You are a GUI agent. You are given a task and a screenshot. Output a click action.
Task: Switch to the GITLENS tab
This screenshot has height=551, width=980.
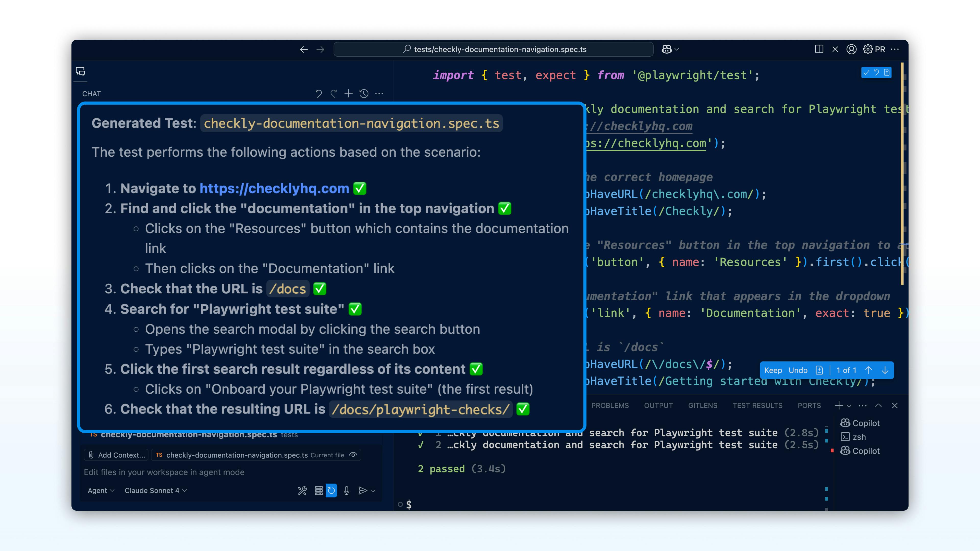tap(703, 406)
